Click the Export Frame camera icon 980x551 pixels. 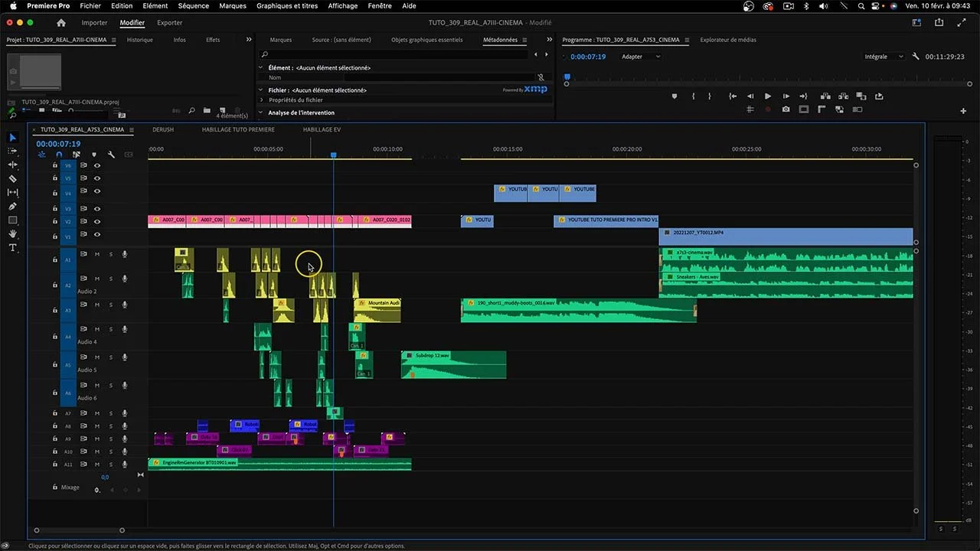point(786,109)
